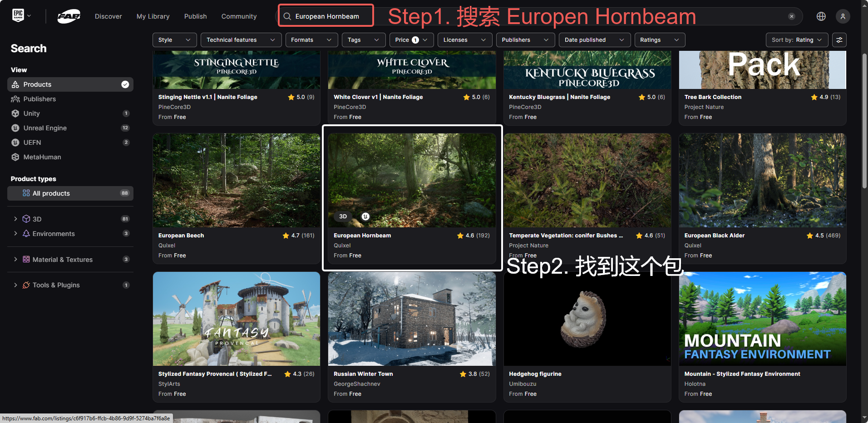Click the Unreal Engine badge on European Hornbeam thumbnail
868x423 pixels.
(365, 216)
